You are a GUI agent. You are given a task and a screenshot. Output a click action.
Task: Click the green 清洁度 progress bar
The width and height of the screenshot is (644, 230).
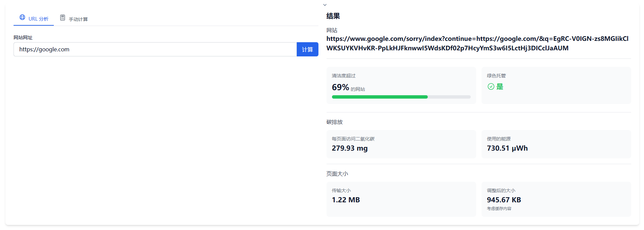click(x=380, y=97)
